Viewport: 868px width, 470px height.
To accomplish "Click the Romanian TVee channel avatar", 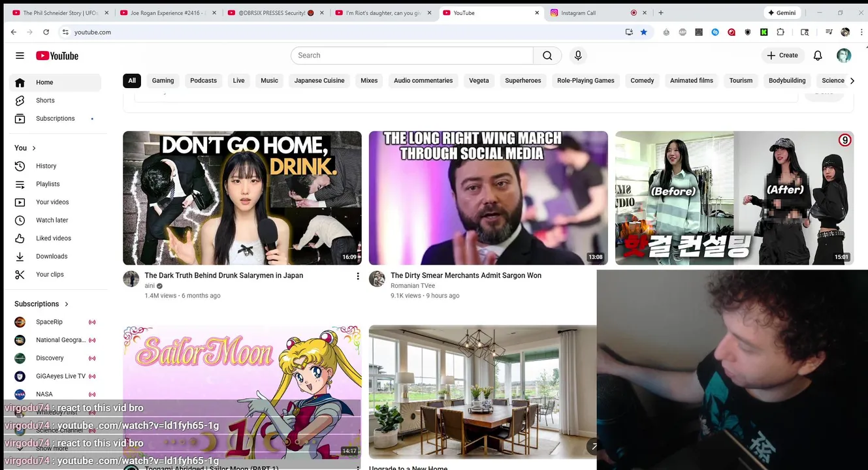I will click(377, 279).
